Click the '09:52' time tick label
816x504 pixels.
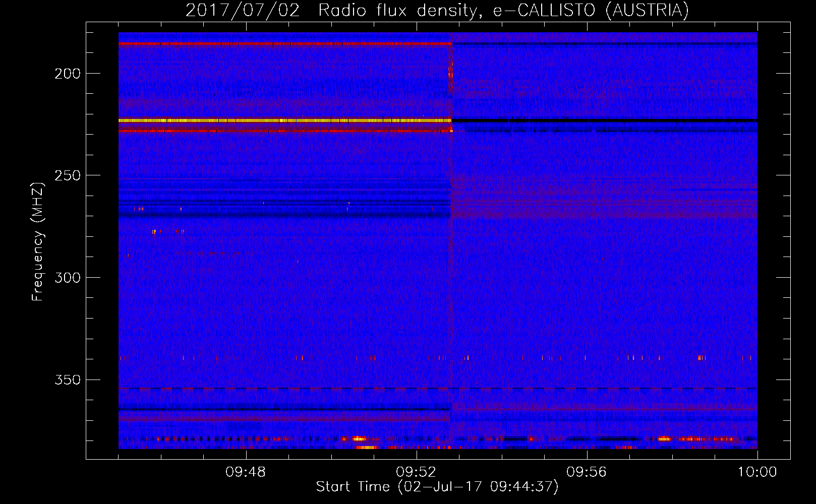pyautogui.click(x=416, y=472)
